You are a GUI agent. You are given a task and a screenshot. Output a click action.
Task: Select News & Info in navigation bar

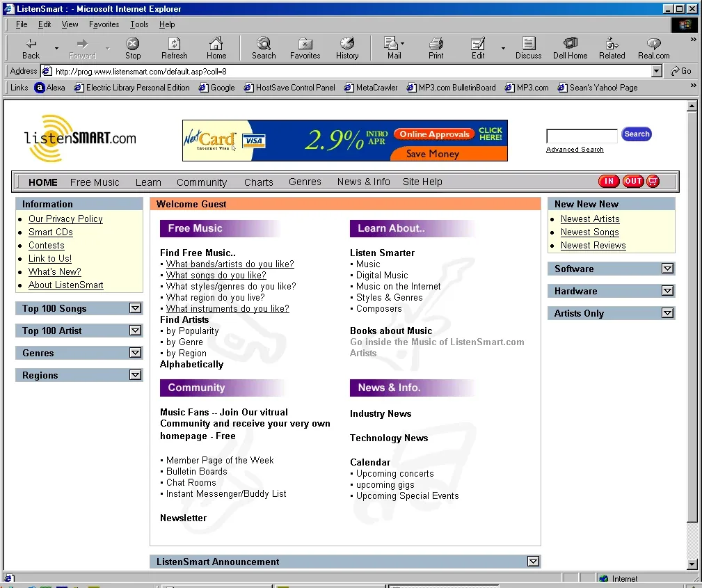tap(364, 182)
